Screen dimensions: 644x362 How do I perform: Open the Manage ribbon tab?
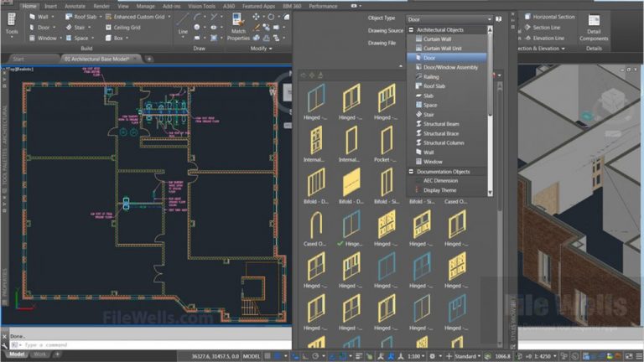145,6
